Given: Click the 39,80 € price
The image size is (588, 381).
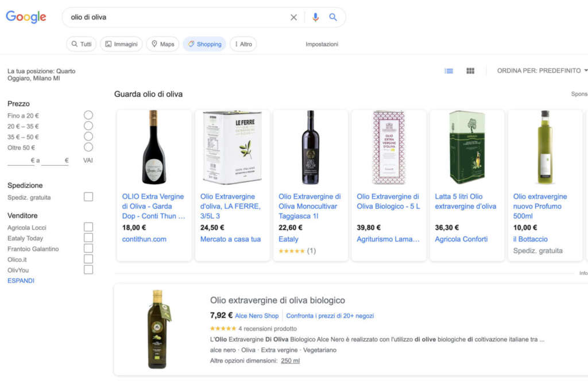Looking at the screenshot, I should tap(369, 227).
